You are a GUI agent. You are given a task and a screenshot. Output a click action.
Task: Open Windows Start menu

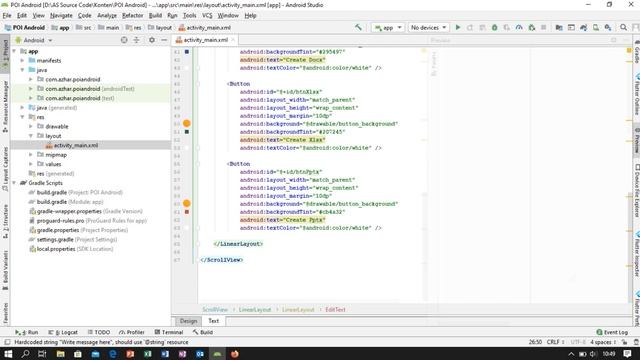[8, 354]
